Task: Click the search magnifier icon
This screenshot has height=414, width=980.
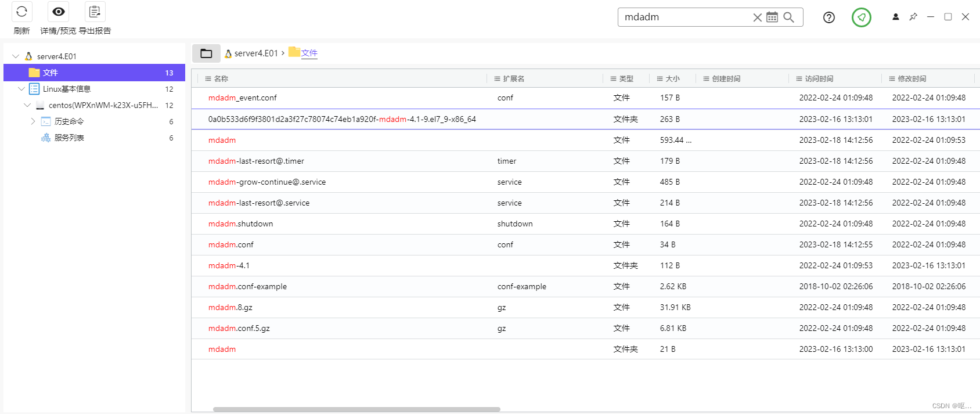Action: (788, 17)
